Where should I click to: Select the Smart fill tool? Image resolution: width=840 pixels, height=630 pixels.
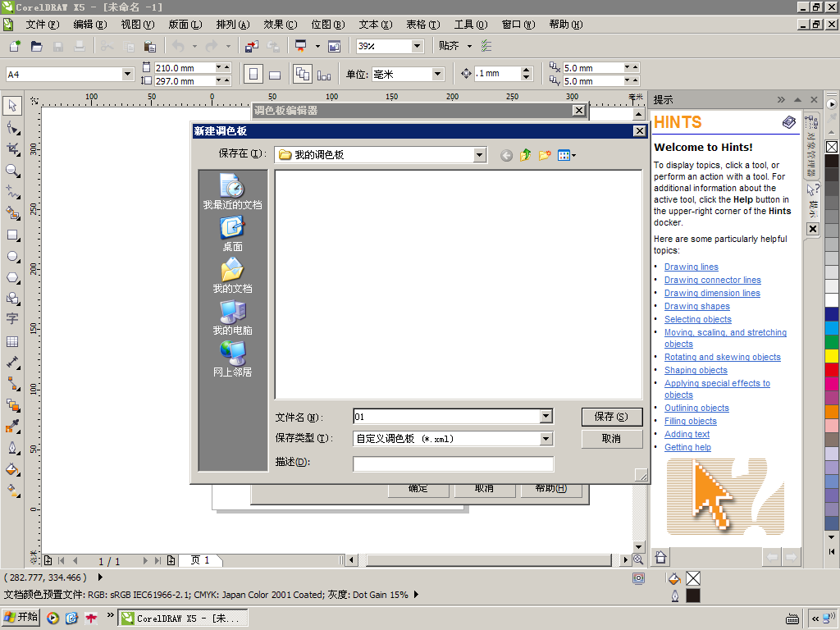coord(11,213)
